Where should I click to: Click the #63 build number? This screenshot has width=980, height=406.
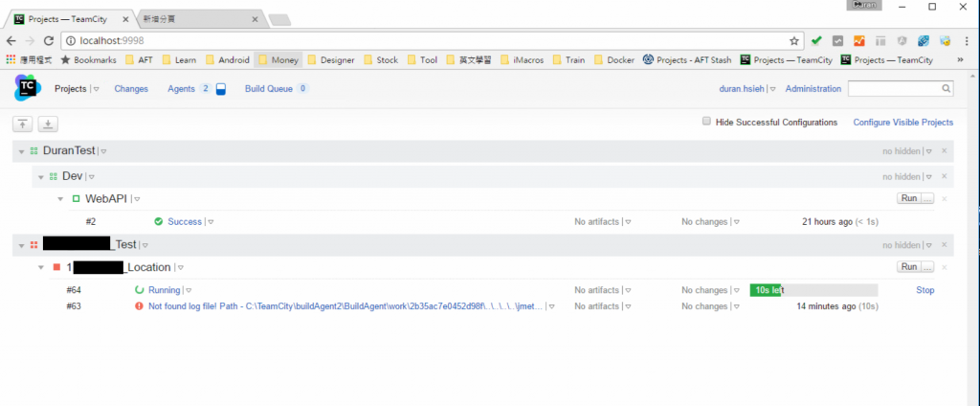[74, 306]
